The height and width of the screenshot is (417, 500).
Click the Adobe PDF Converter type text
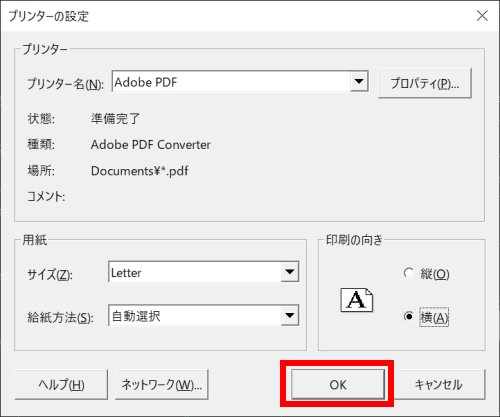tap(151, 145)
